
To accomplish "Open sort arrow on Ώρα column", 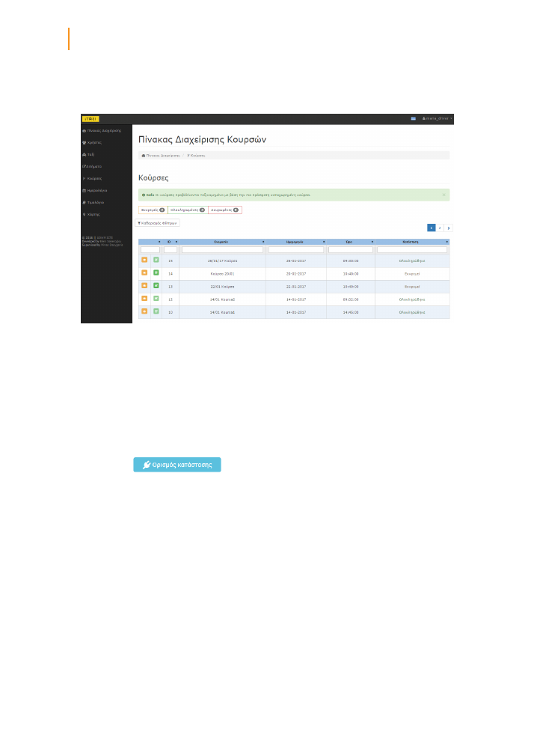I will (372, 242).
